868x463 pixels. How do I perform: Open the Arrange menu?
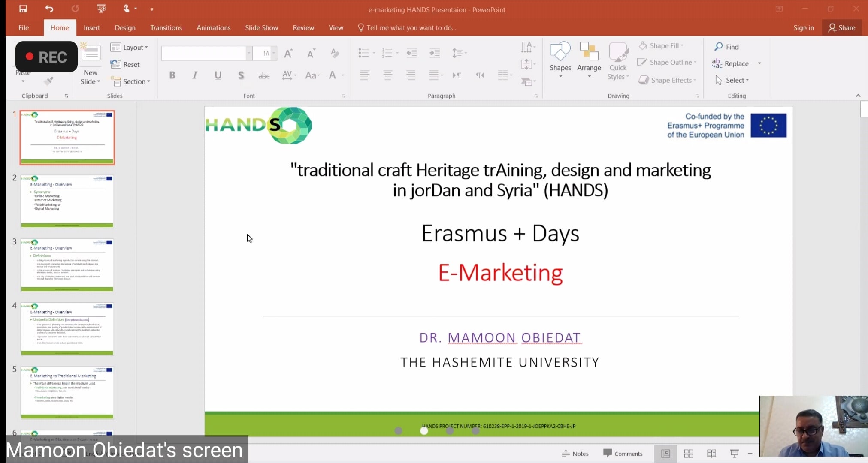(x=589, y=60)
